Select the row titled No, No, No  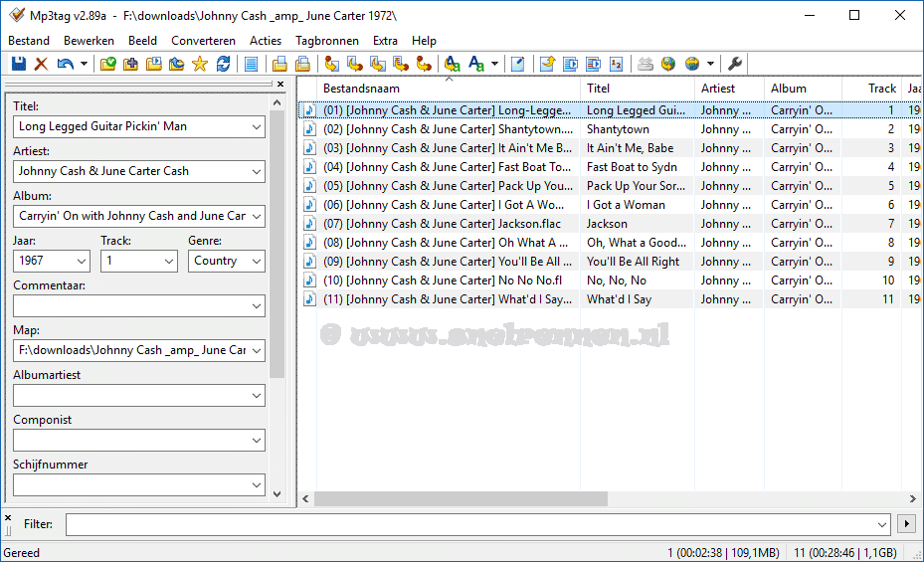point(610,280)
